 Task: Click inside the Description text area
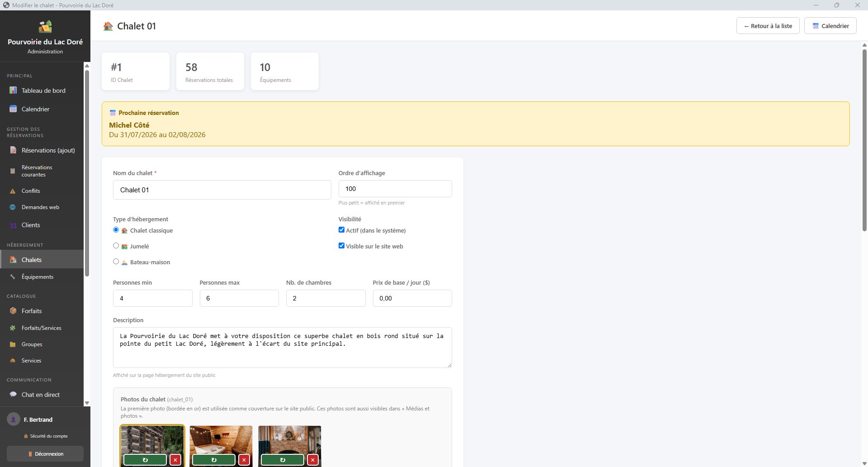tap(283, 348)
